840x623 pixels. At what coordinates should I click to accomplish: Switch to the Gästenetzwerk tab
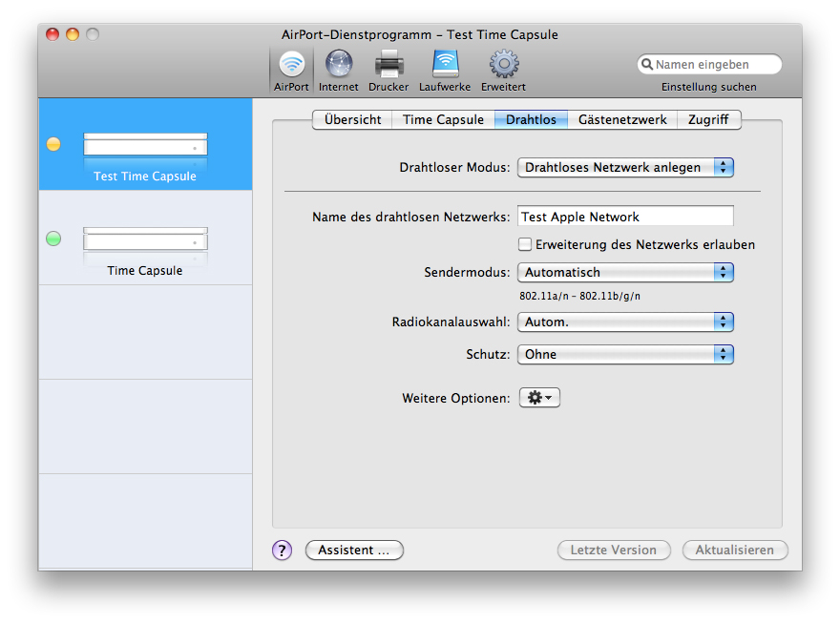pyautogui.click(x=622, y=119)
